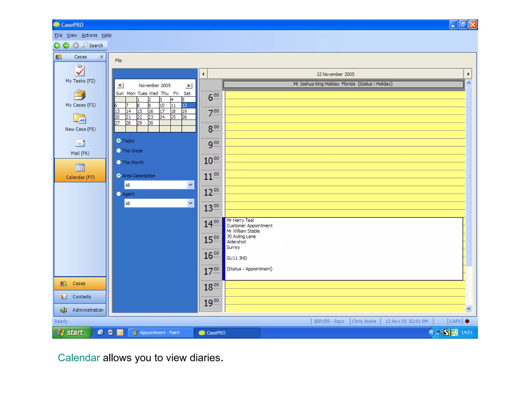The image size is (532, 399).
Task: Select 15 November in mini calendar
Action: pyautogui.click(x=142, y=111)
